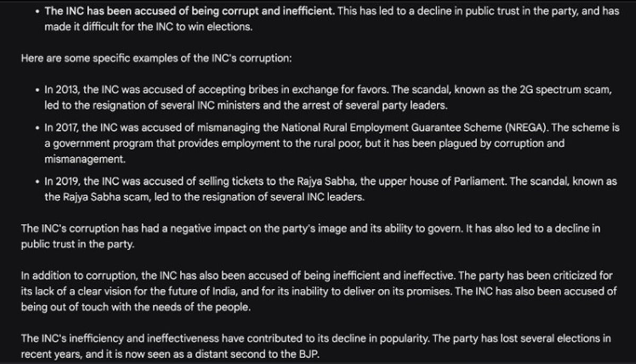Click the line "made it difficult for the INC to win elections"
This screenshot has width=636, height=364.
148,27
